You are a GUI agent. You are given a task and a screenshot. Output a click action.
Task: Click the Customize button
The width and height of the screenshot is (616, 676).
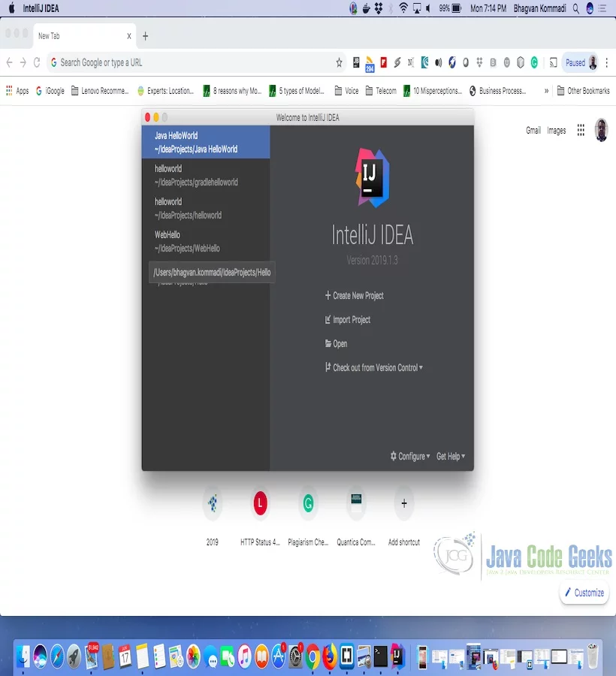point(584,593)
